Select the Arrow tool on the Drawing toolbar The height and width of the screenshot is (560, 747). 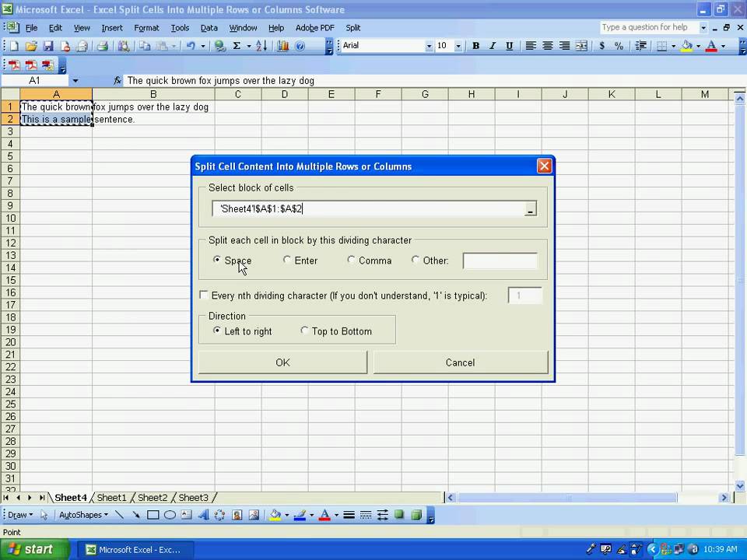(135, 515)
